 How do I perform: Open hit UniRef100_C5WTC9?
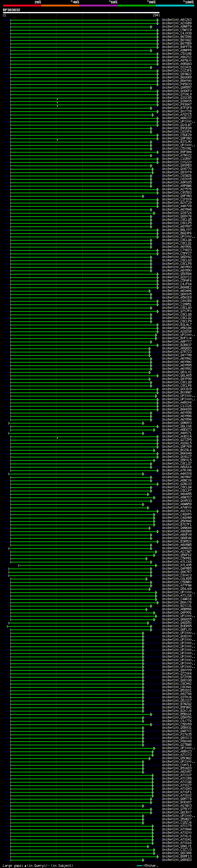[177, 30]
